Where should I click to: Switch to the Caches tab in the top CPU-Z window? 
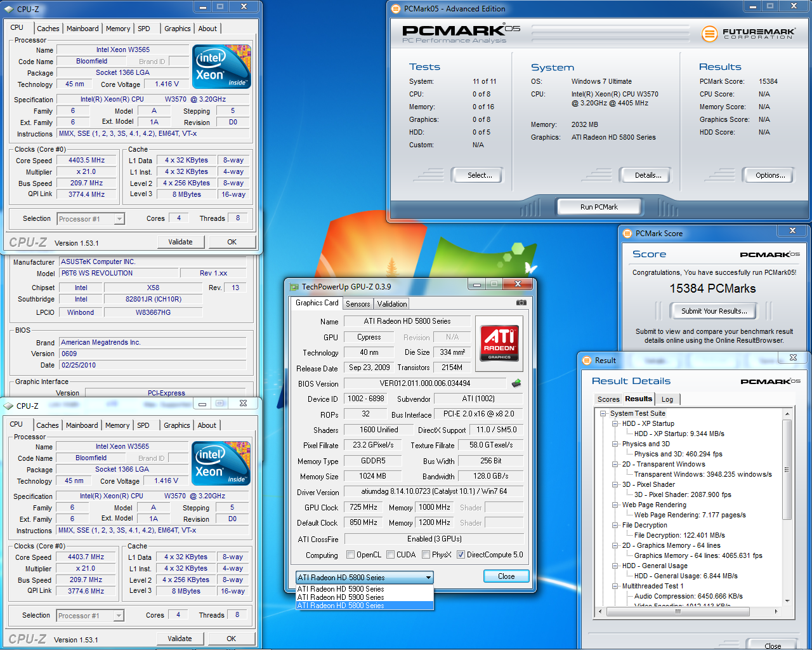(48, 29)
